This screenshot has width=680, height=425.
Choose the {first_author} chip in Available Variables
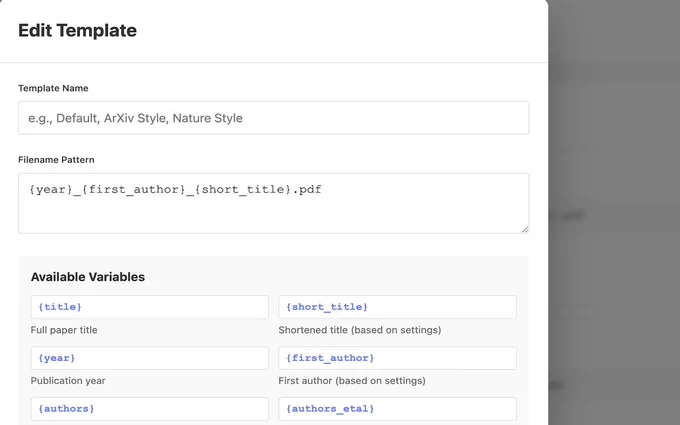pos(397,358)
